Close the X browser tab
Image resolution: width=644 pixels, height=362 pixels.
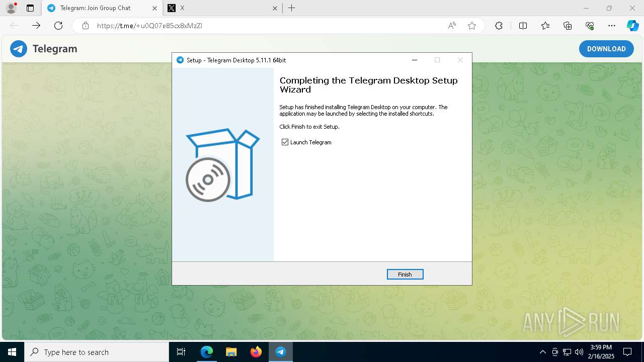coord(275,8)
